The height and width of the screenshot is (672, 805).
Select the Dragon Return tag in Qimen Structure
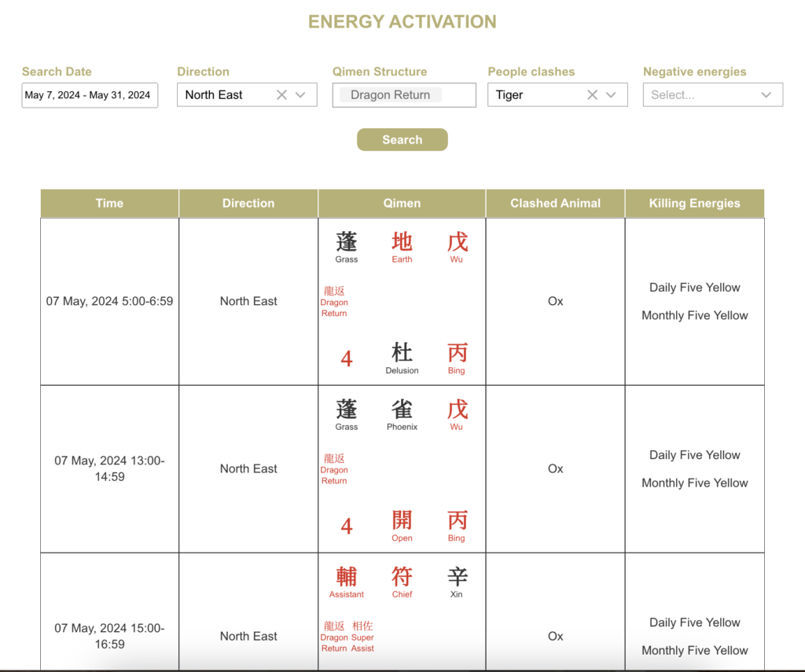coord(391,95)
